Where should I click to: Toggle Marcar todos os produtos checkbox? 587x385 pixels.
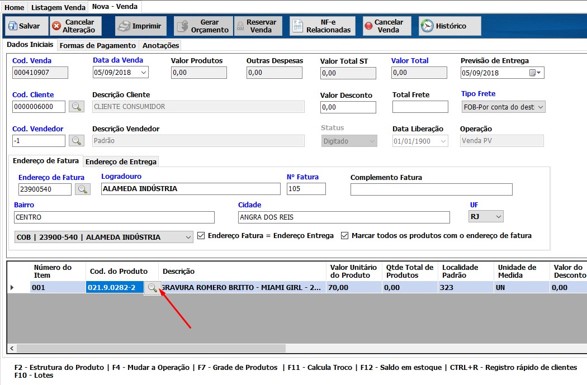[345, 236]
